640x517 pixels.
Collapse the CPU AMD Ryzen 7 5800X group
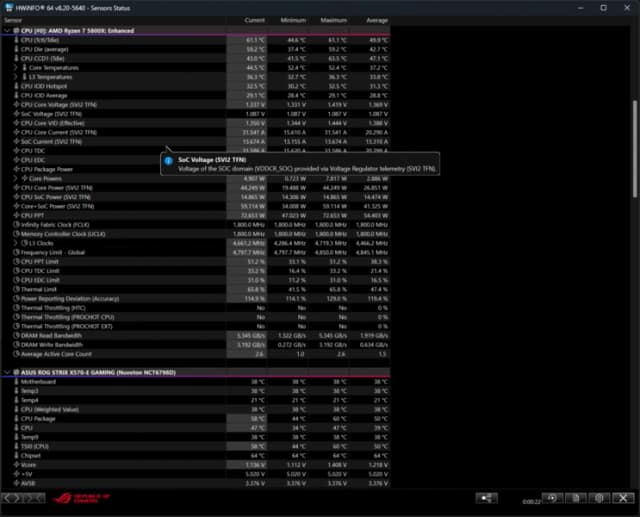point(7,31)
